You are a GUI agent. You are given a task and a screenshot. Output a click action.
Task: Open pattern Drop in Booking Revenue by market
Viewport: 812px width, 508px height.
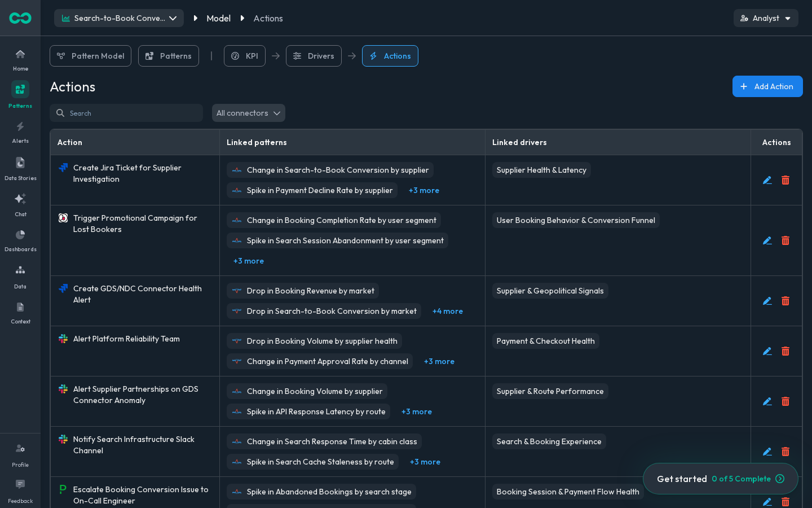(x=302, y=291)
